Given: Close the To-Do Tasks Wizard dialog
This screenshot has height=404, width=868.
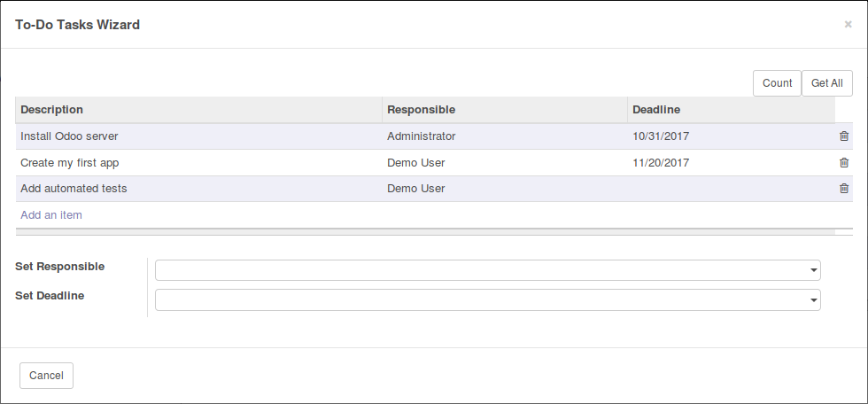Looking at the screenshot, I should click(848, 24).
